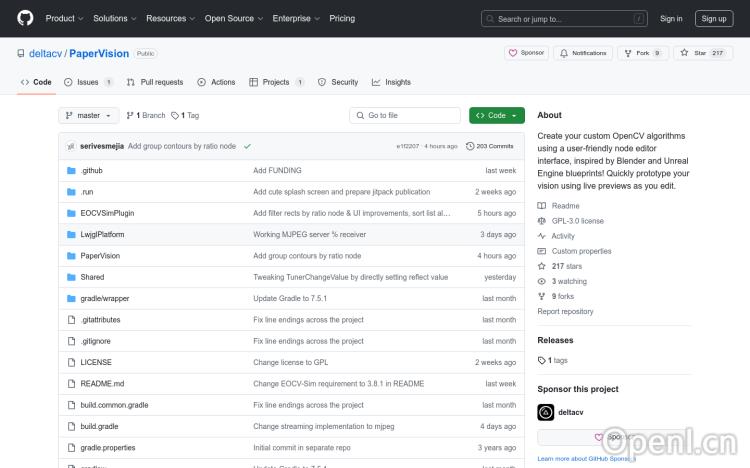Open the .github folder
The height and width of the screenshot is (468, 750).
[x=91, y=171]
